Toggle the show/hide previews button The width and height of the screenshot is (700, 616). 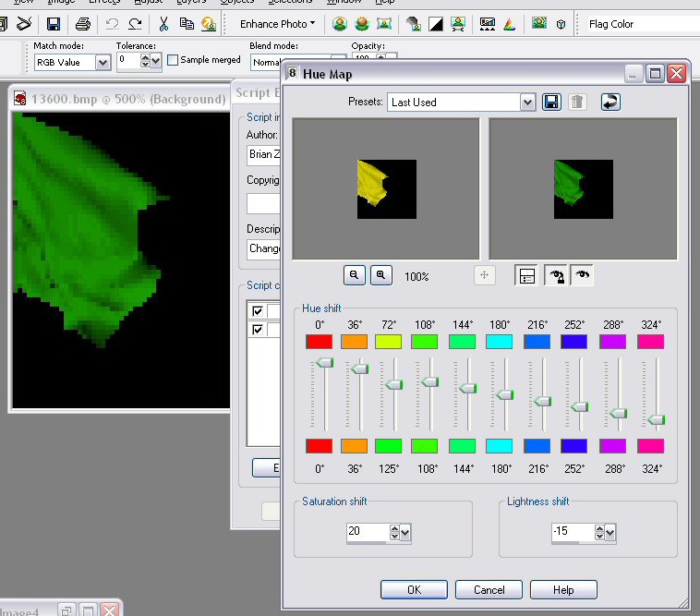pos(527,275)
